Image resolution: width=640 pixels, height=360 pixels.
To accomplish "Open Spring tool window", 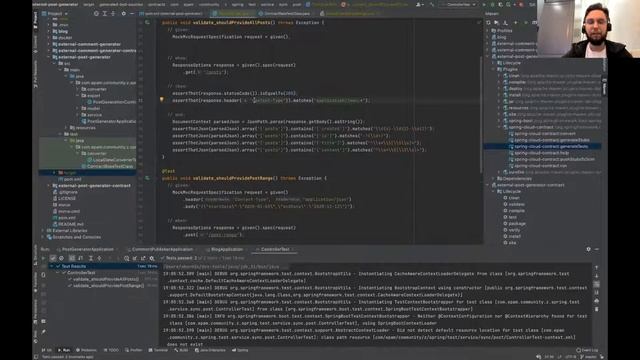I will [x=240, y=350].
